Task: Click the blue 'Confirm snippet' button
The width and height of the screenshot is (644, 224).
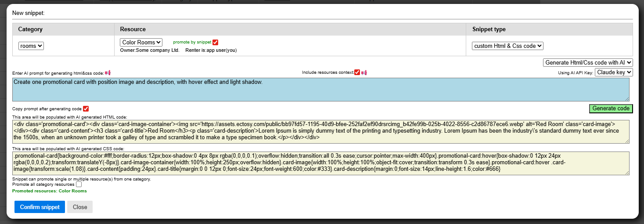Action: [40, 207]
